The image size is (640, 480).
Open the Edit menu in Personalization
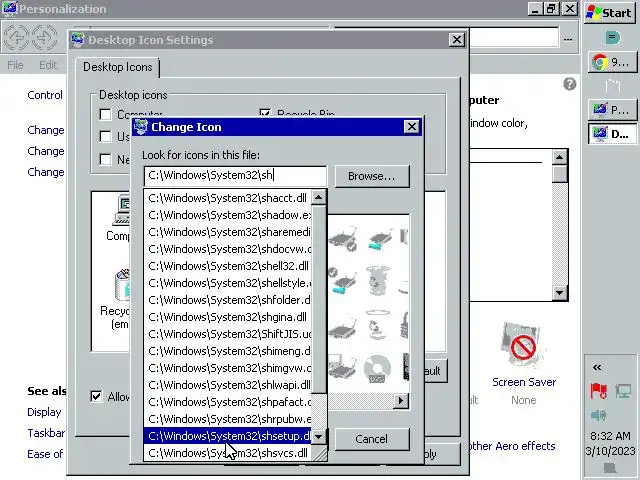(x=48, y=65)
